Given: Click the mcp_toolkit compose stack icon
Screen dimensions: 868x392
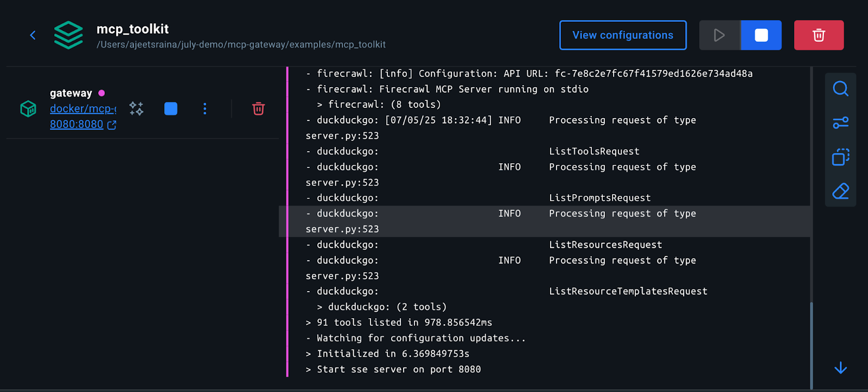Looking at the screenshot, I should 68,35.
